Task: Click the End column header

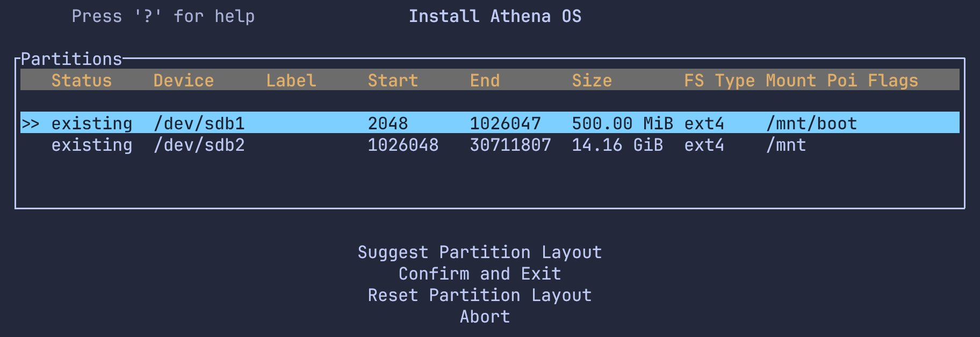Action: [485, 80]
